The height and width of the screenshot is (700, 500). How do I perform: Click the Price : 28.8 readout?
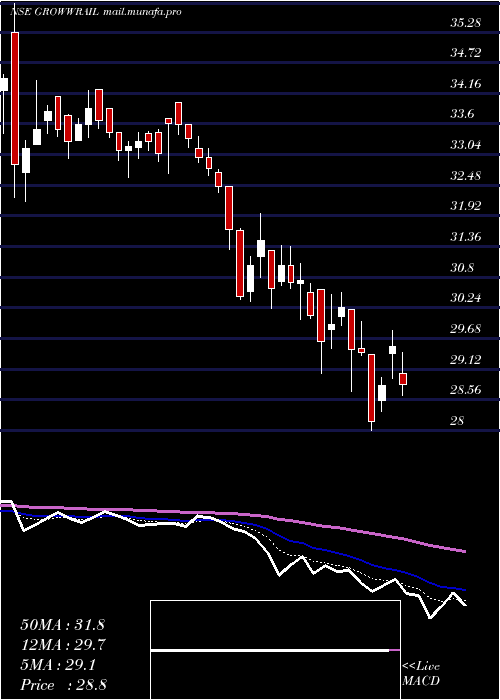(x=63, y=685)
